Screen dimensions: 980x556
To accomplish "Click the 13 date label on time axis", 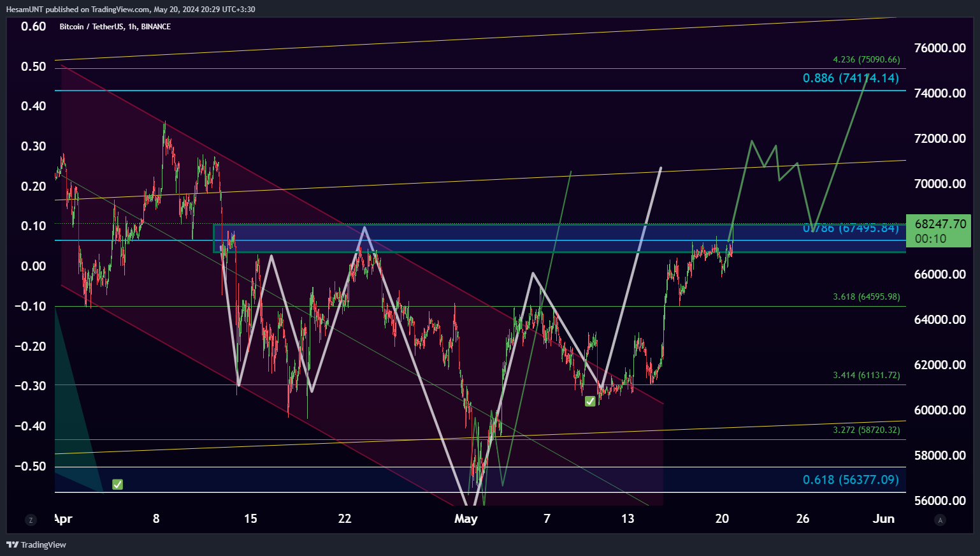I will pyautogui.click(x=628, y=518).
